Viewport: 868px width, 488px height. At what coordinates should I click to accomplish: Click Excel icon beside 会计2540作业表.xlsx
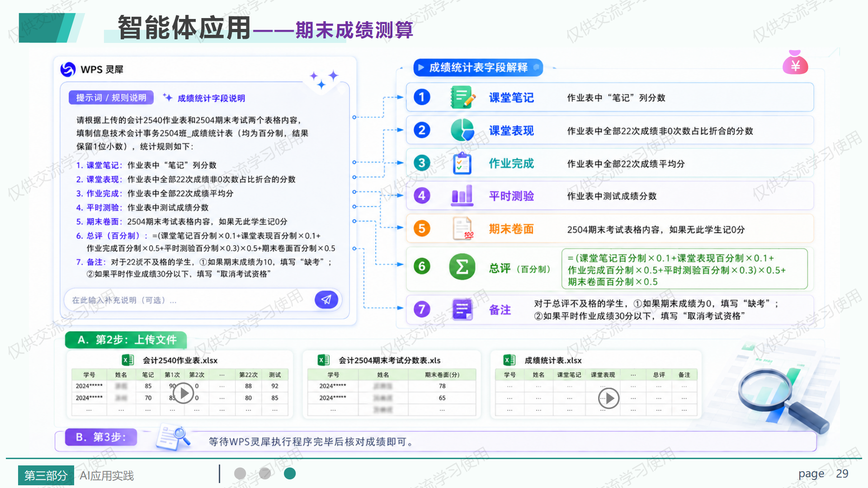[128, 360]
